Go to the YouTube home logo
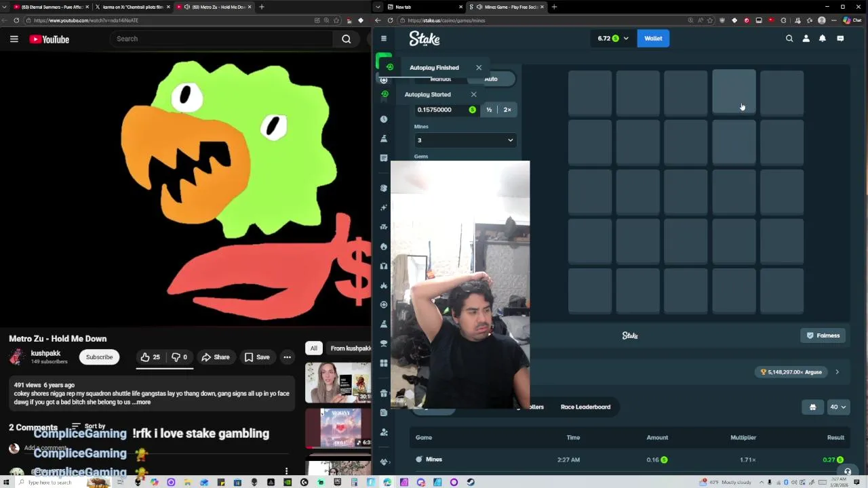The height and width of the screenshot is (488, 868). [49, 39]
